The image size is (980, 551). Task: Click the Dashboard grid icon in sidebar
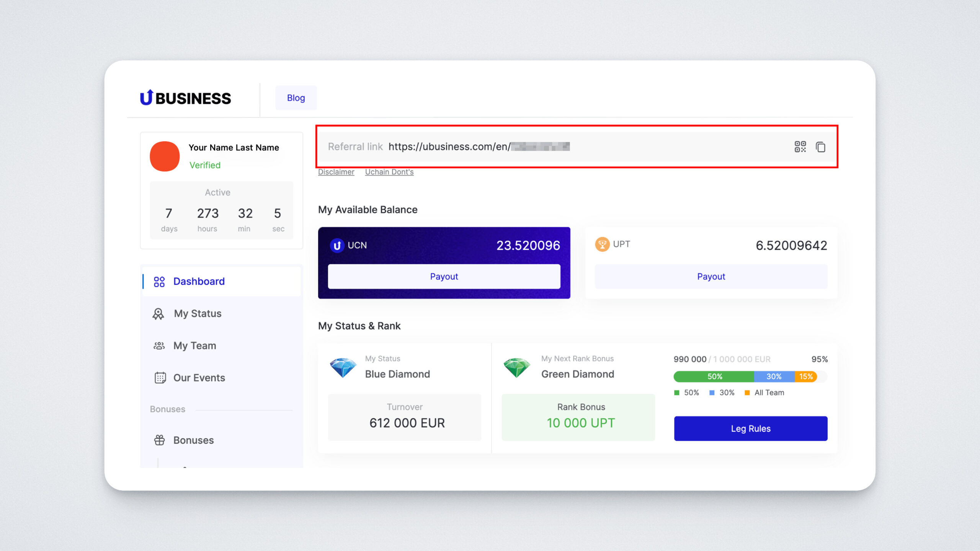(x=159, y=282)
